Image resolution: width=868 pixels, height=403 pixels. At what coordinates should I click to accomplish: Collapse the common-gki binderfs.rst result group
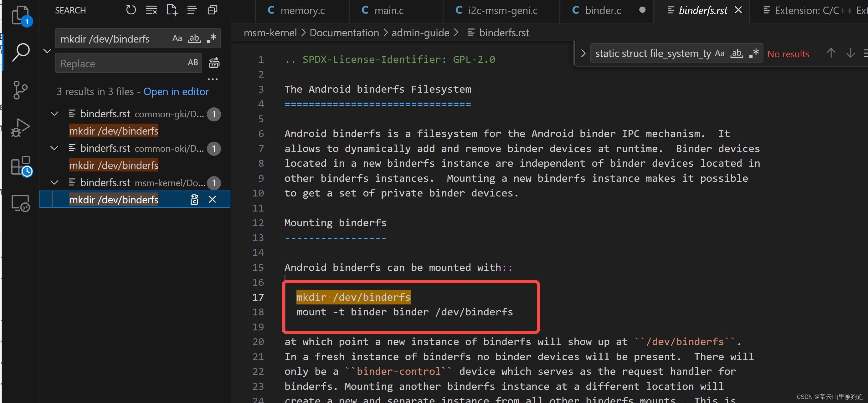(x=54, y=114)
